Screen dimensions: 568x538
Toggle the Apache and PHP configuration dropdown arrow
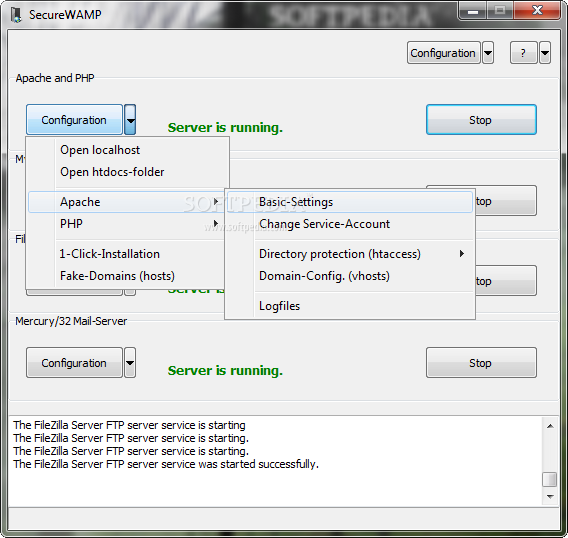pos(130,120)
